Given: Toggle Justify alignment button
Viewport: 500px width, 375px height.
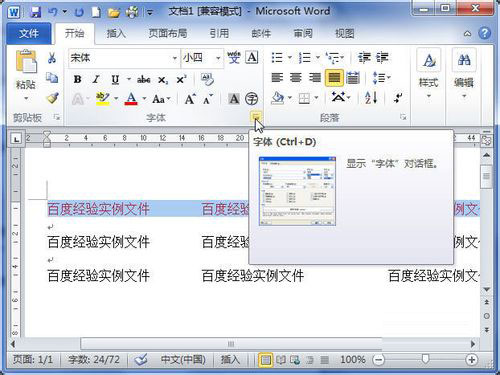Looking at the screenshot, I should tap(334, 78).
